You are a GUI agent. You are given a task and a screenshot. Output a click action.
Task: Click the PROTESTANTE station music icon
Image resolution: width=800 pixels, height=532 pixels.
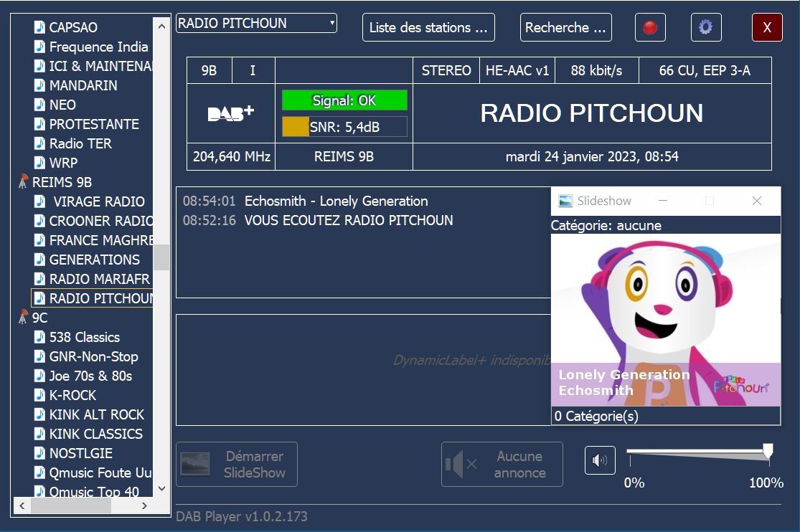tap(39, 124)
